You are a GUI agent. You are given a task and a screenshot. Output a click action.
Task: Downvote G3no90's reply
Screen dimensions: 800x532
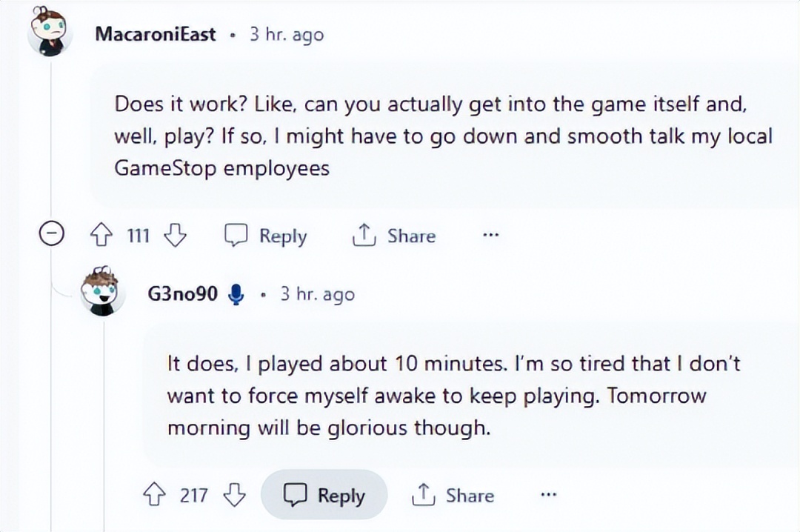point(234,495)
